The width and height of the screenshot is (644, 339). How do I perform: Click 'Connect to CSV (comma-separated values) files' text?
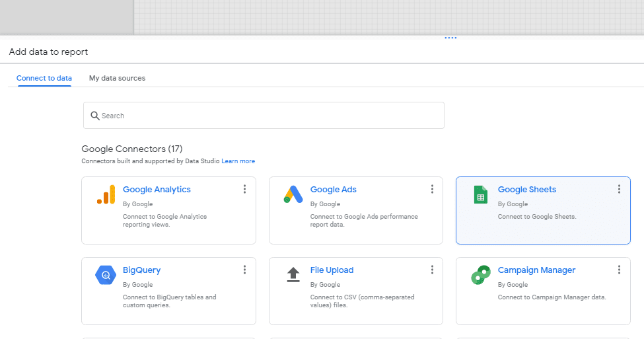[362, 301]
